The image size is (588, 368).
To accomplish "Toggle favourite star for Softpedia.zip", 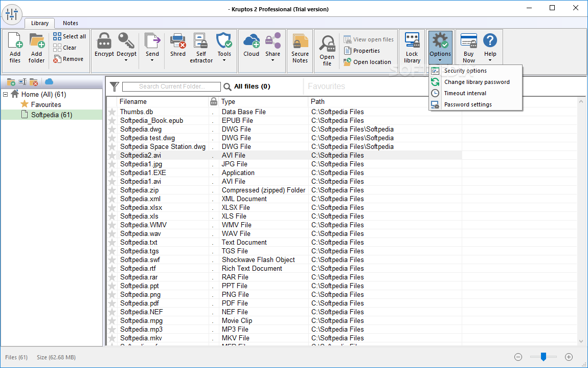I will click(x=112, y=190).
